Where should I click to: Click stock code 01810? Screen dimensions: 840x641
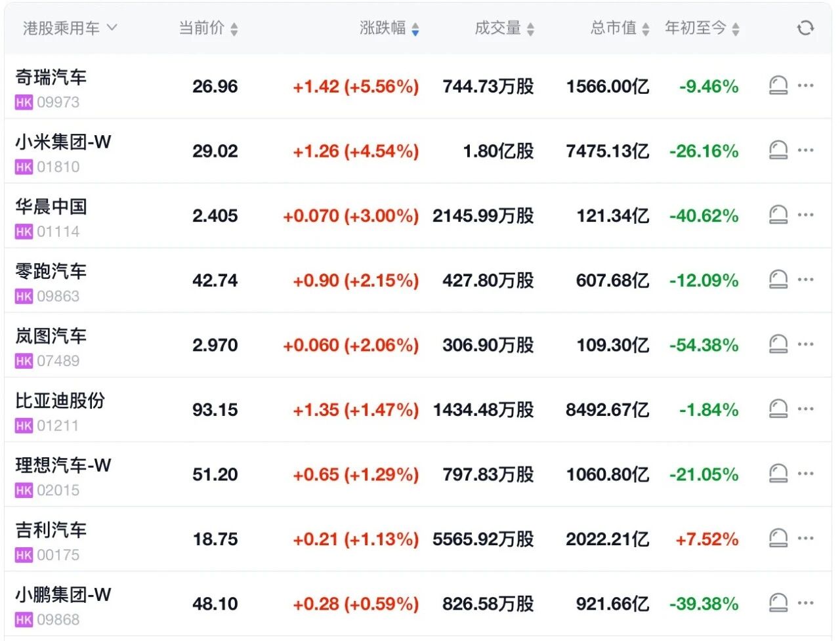pyautogui.click(x=58, y=167)
